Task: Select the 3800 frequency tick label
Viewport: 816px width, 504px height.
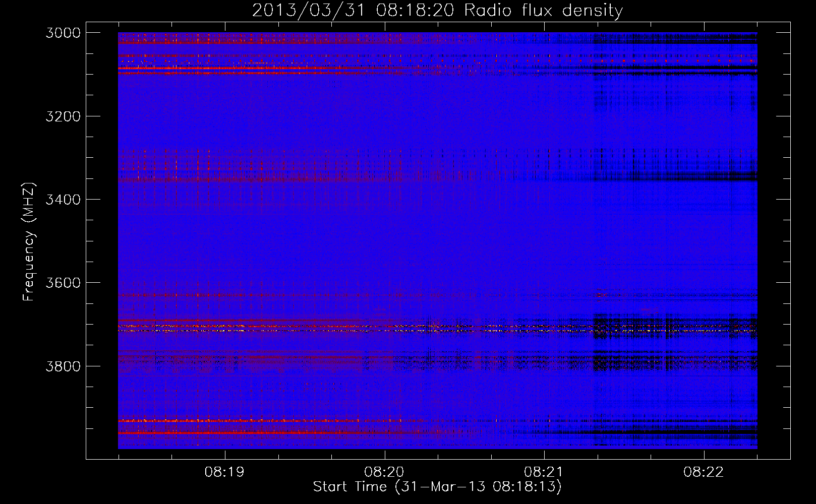Action: (63, 366)
